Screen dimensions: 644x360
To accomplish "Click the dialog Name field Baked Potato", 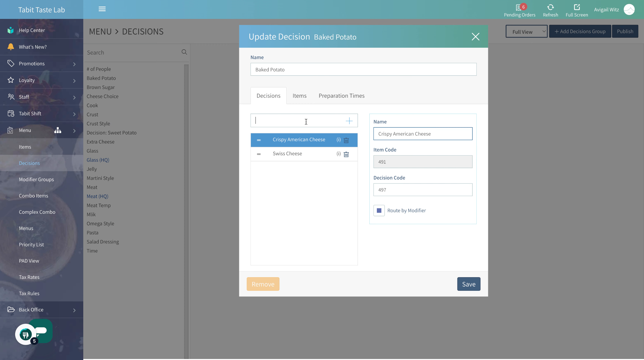I will (363, 69).
